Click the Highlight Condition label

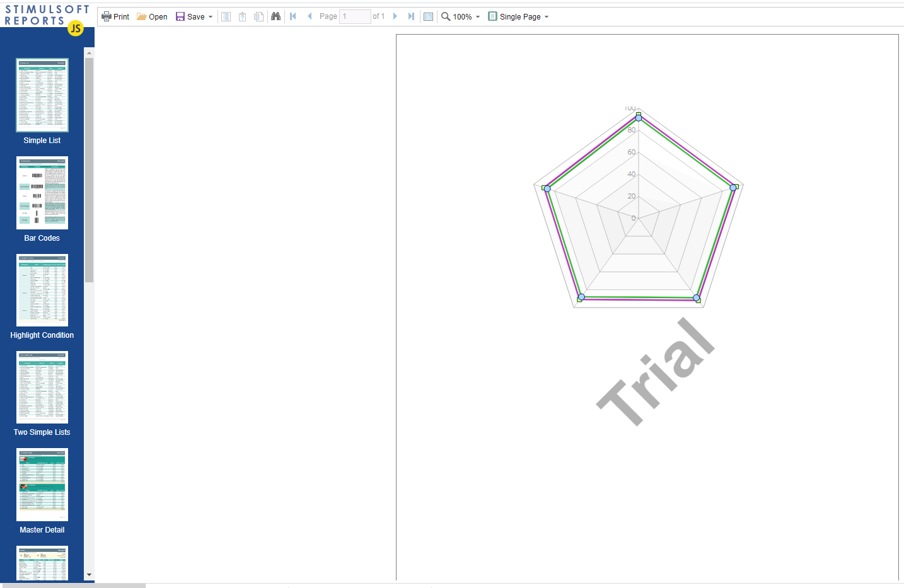click(42, 335)
